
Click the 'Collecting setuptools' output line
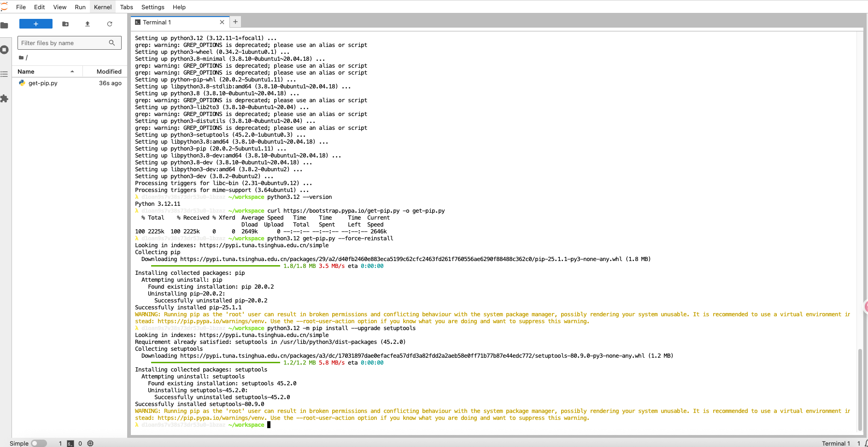(169, 349)
